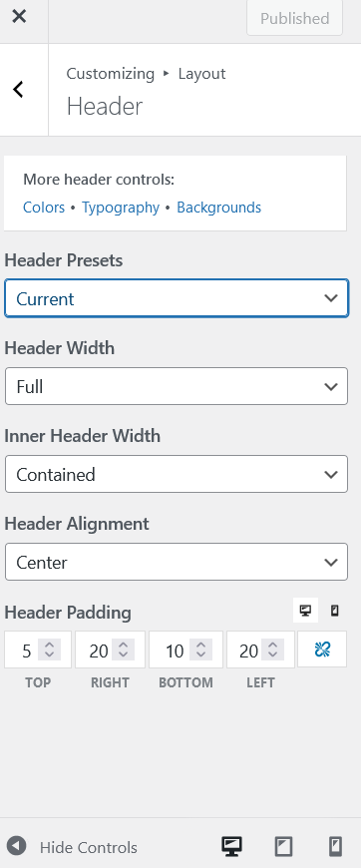This screenshot has width=361, height=868.
Task: Preview site in desktop mode from footer
Action: [231, 846]
